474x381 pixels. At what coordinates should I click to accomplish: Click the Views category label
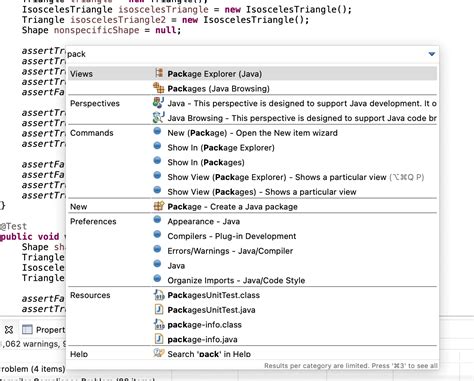pyautogui.click(x=81, y=74)
